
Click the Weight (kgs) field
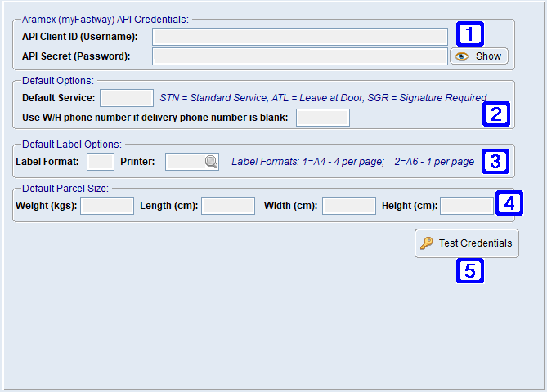coord(107,206)
